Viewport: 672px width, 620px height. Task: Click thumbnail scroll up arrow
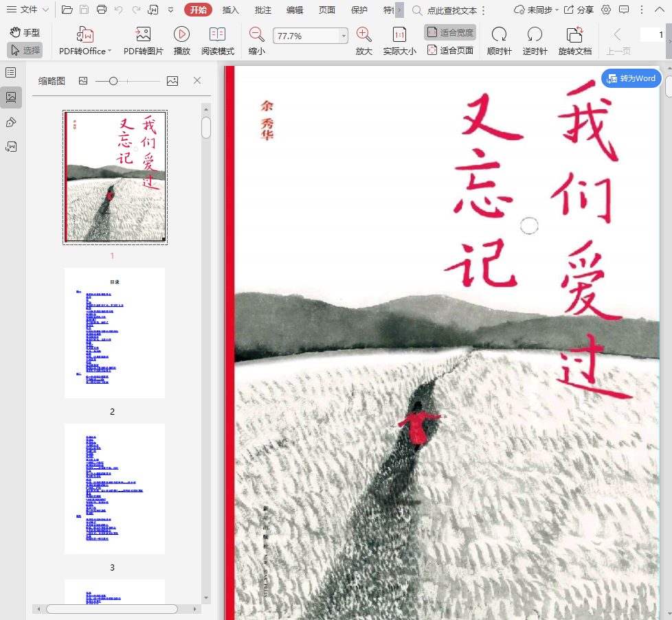(x=206, y=110)
